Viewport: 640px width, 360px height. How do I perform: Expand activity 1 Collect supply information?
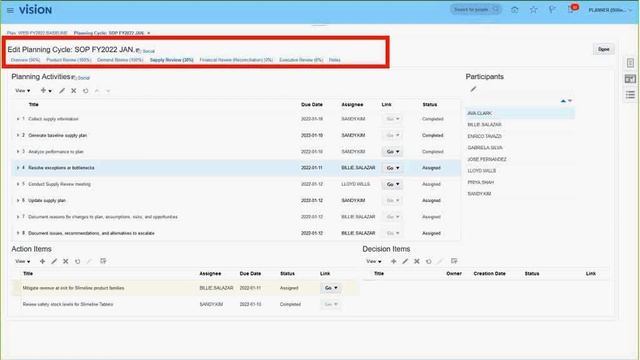(18, 119)
